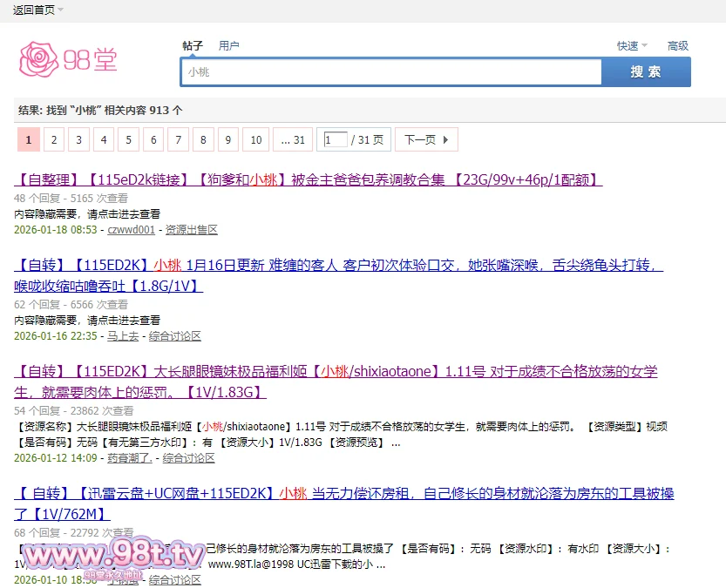
Task: Select current page 1 in pagination
Action: pyautogui.click(x=29, y=139)
